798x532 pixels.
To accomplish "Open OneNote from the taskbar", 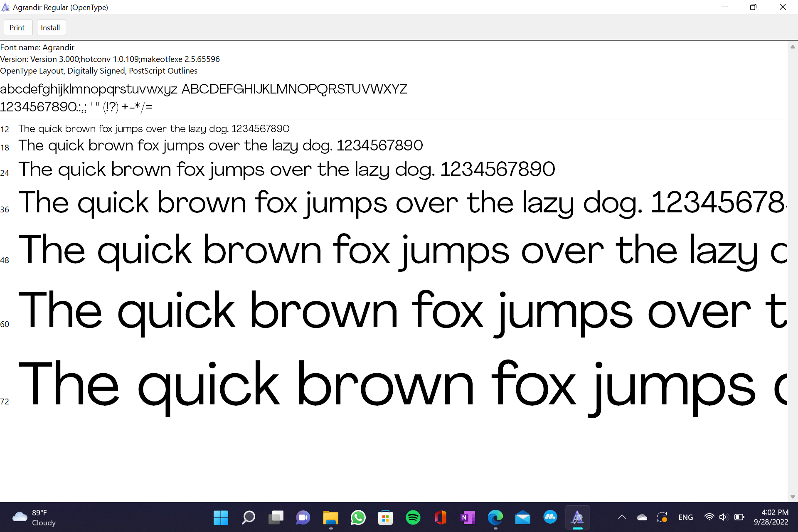I will click(x=468, y=517).
